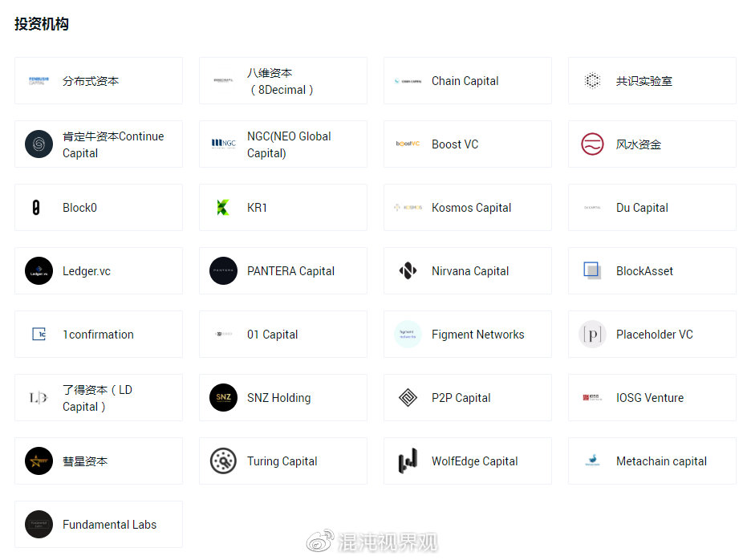
Task: Click the Du Capital logo
Action: (592, 208)
